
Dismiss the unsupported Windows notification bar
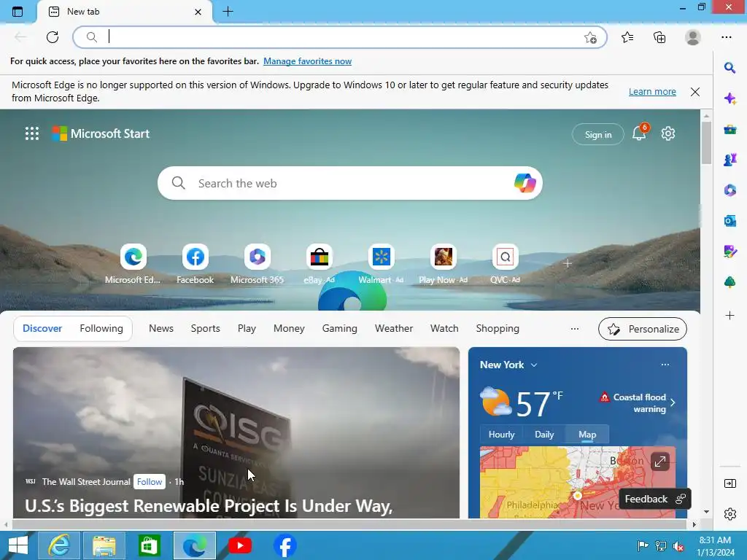pyautogui.click(x=695, y=92)
